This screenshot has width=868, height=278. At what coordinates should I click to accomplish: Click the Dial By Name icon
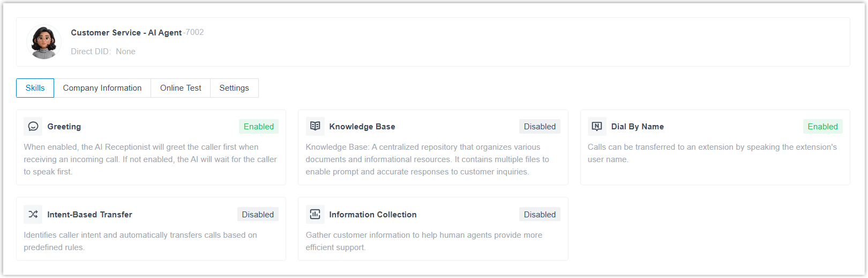597,127
